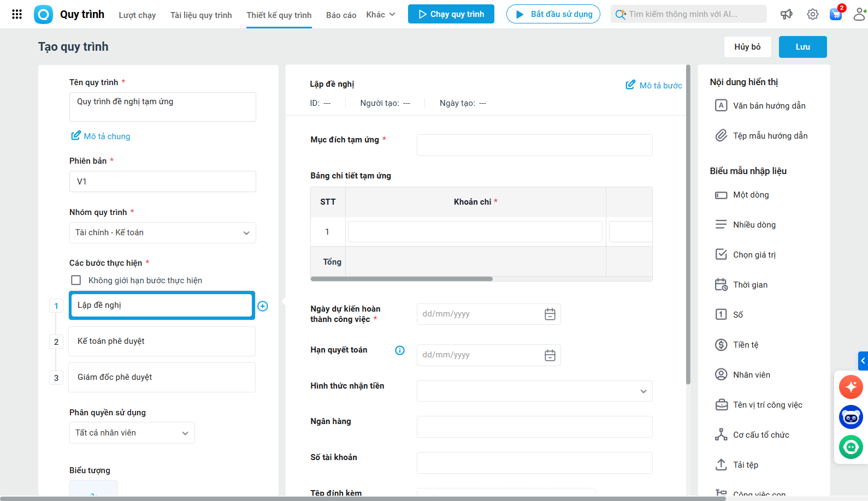Screen dimensions: 868x501
Task: Tick Không giới hạn bước thực hiện checkbox
Action: 76,281
